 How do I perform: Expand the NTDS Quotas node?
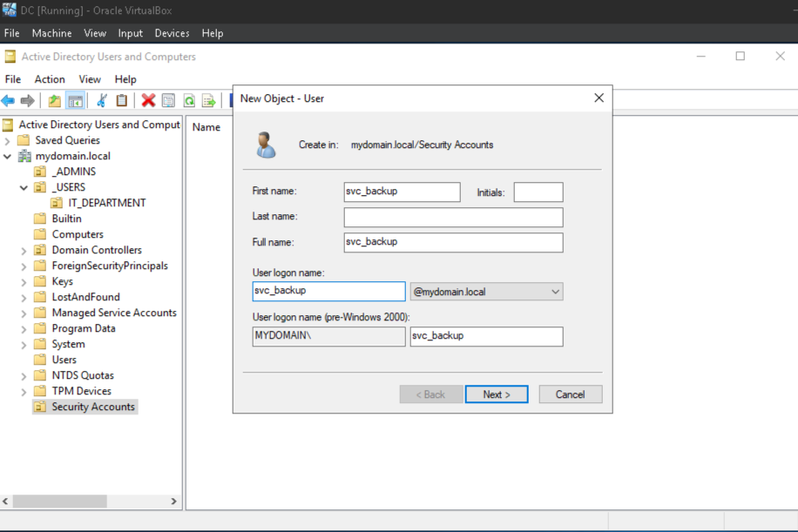point(24,376)
